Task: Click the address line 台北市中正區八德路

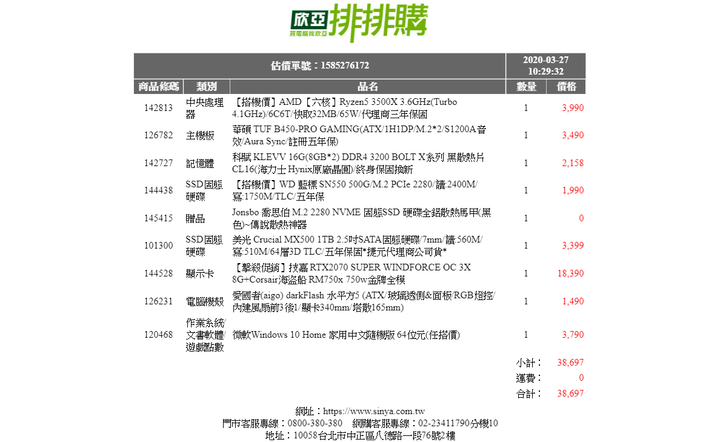Action: 360,435
